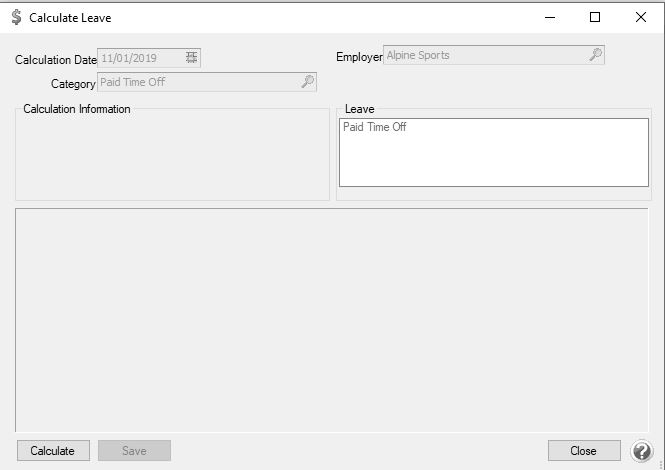Open the calendar picker for Calculation Date

[x=191, y=58]
